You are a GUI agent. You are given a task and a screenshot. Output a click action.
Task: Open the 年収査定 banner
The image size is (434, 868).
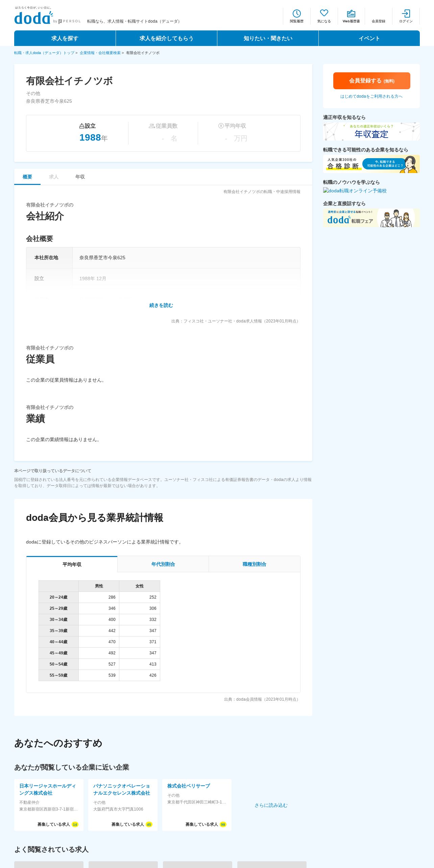tap(371, 131)
